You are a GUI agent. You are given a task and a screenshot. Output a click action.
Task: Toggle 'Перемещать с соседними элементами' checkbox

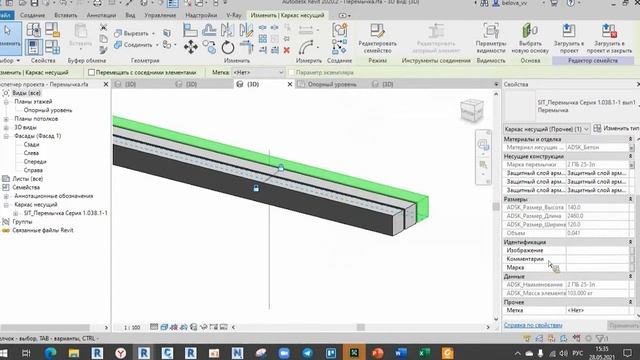click(92, 72)
